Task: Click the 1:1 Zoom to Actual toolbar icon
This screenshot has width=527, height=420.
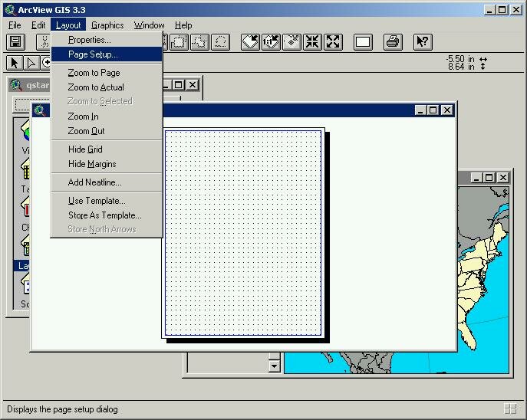Action: (271, 42)
